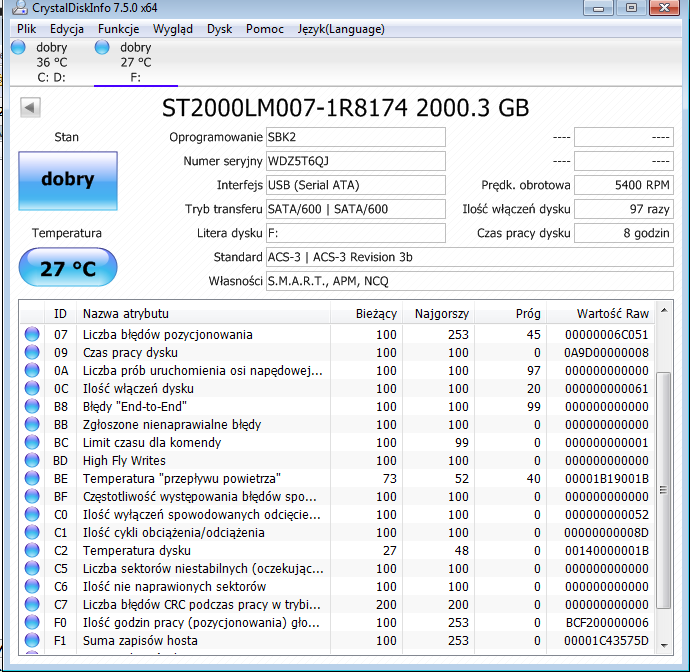The height and width of the screenshot is (672, 690).
Task: Select the Liczba błędów pozycjonowania row
Action: [337, 334]
